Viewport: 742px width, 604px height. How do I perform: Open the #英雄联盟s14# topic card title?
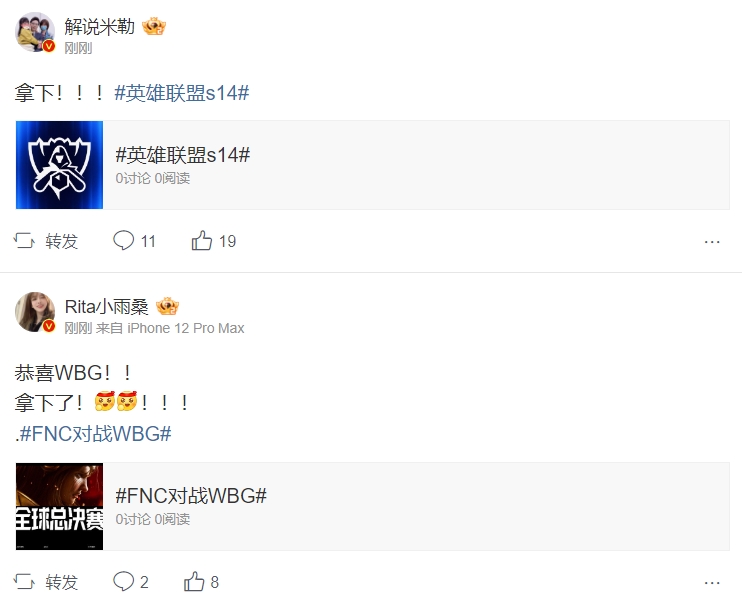tap(183, 155)
